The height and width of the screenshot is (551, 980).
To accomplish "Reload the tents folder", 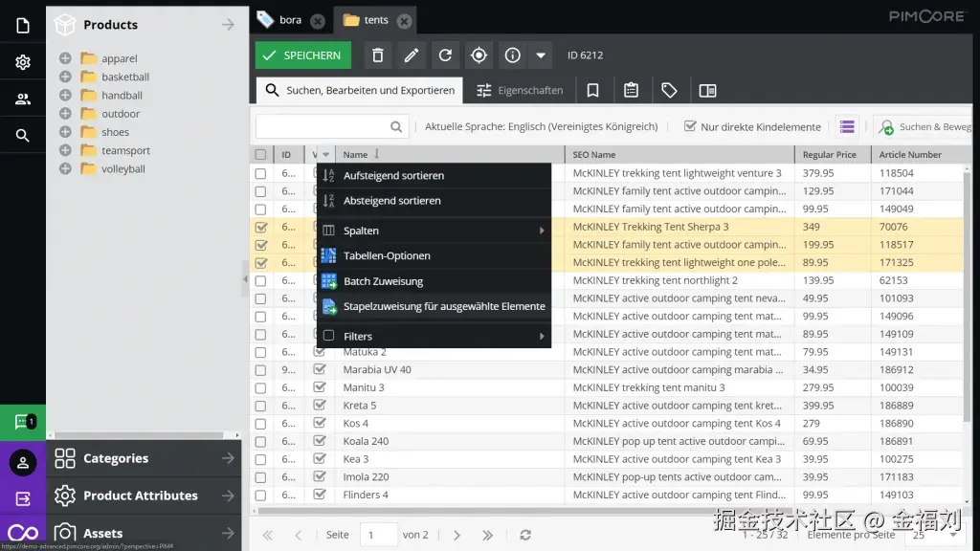I will [445, 55].
